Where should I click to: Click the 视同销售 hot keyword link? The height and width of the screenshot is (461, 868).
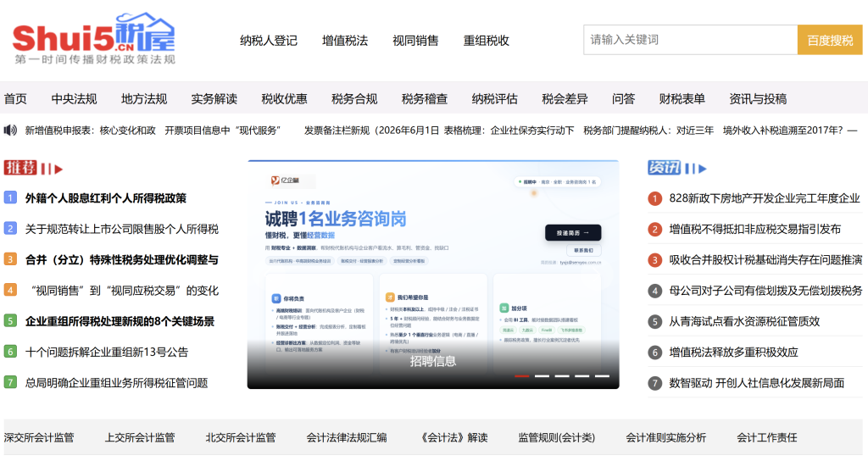point(415,41)
